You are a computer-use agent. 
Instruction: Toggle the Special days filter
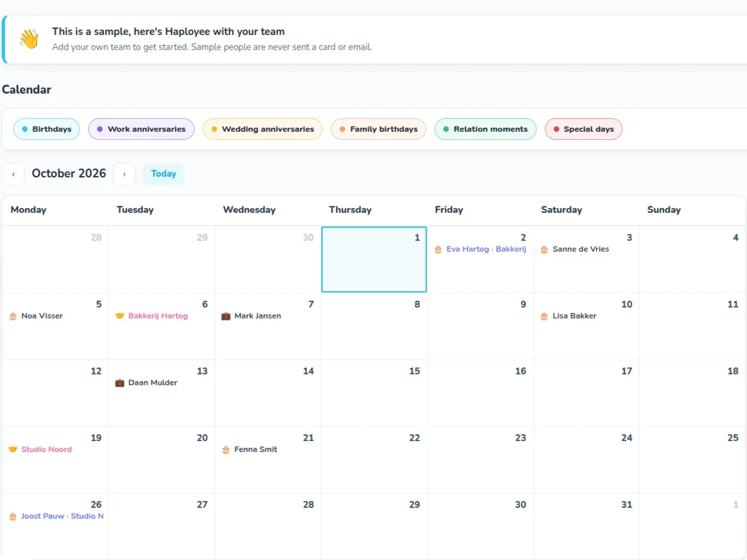[x=584, y=129]
